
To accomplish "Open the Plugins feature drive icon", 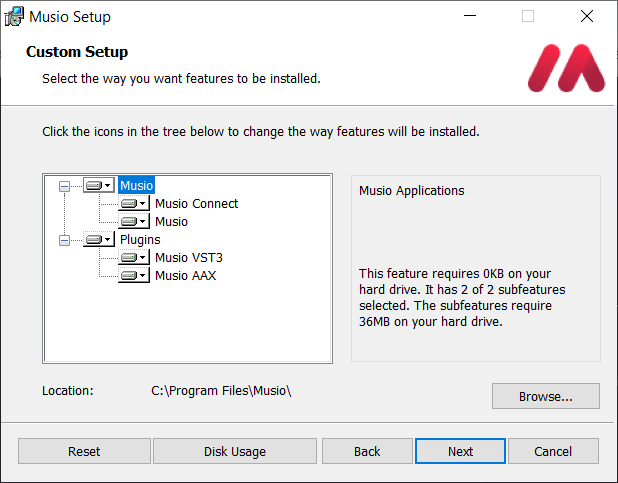I will [x=98, y=239].
